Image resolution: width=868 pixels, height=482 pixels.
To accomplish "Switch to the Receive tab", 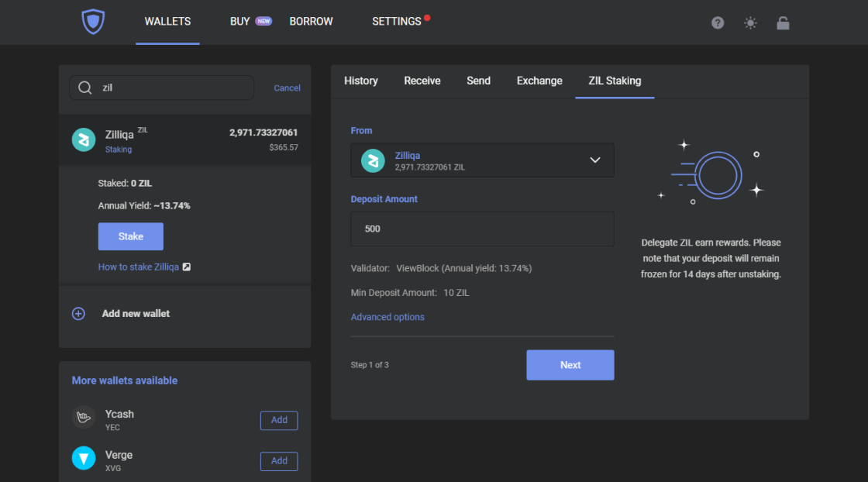I will coord(422,81).
